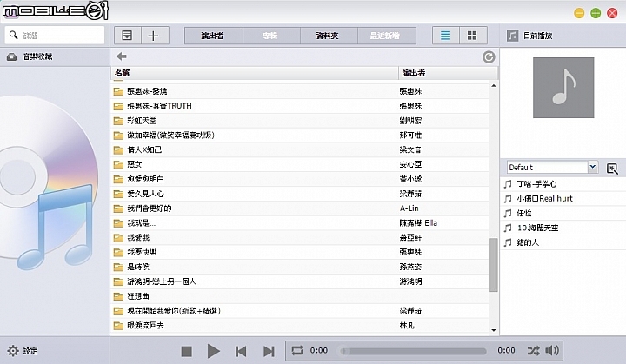Go back with the left arrow
Viewport: 626px width, 364px height.
[122, 56]
